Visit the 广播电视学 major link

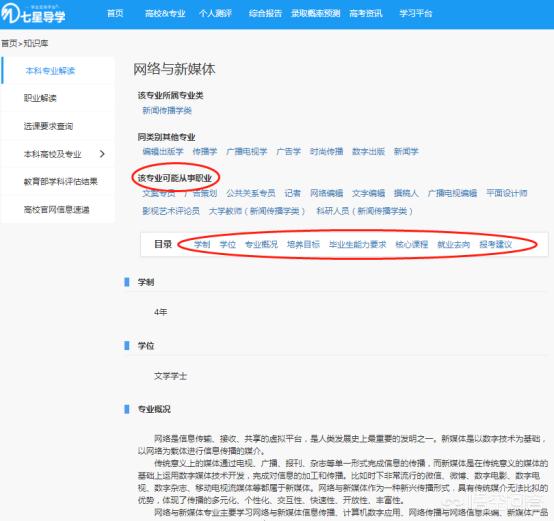(246, 152)
